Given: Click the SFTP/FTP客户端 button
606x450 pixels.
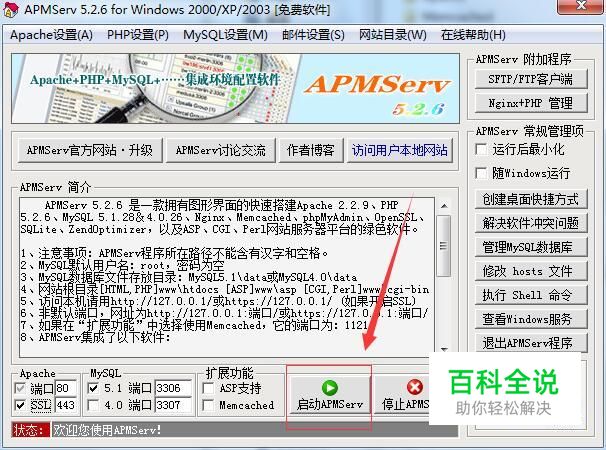Looking at the screenshot, I should coord(531,79).
